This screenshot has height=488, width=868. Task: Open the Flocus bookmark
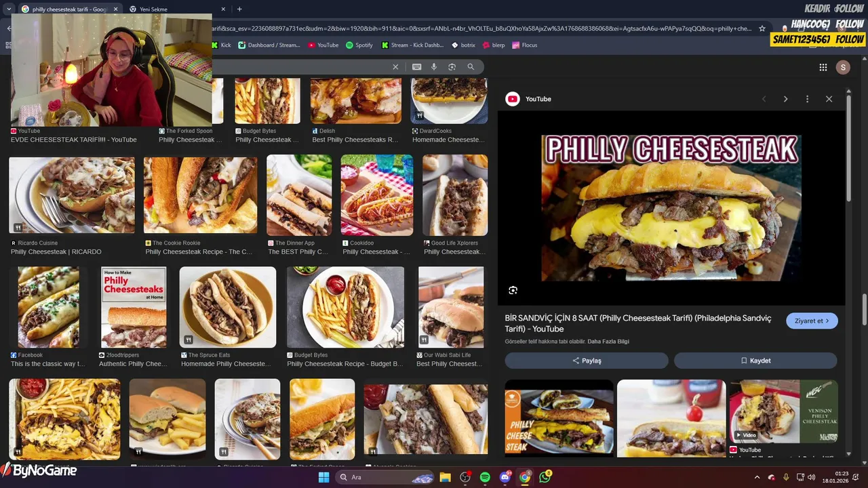click(x=525, y=45)
